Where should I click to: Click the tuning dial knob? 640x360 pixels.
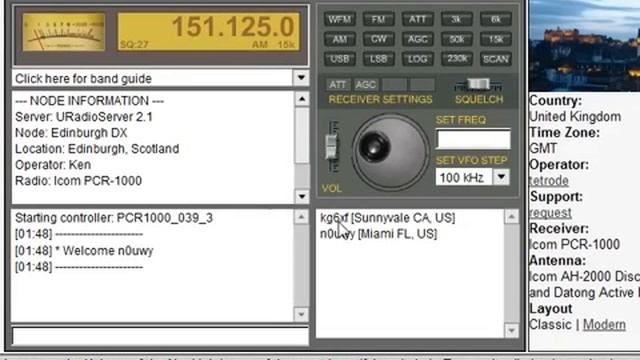[x=390, y=152]
